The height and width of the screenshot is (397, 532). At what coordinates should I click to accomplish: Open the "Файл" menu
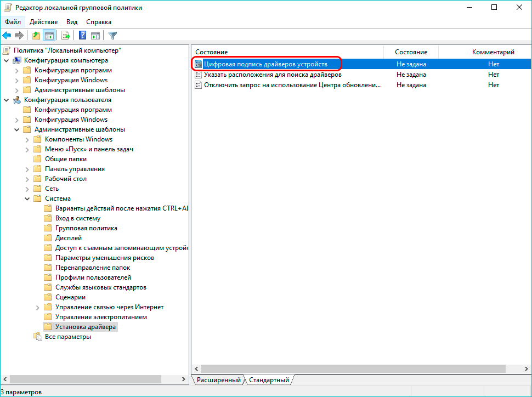click(13, 22)
